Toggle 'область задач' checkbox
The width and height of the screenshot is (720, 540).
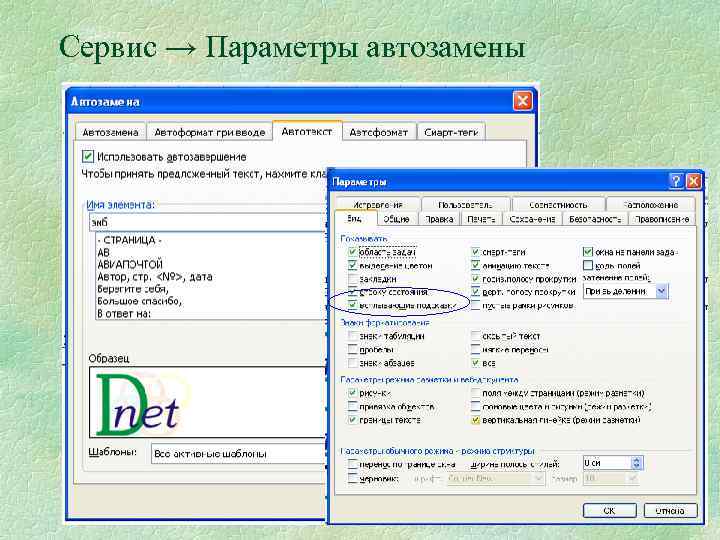(352, 252)
